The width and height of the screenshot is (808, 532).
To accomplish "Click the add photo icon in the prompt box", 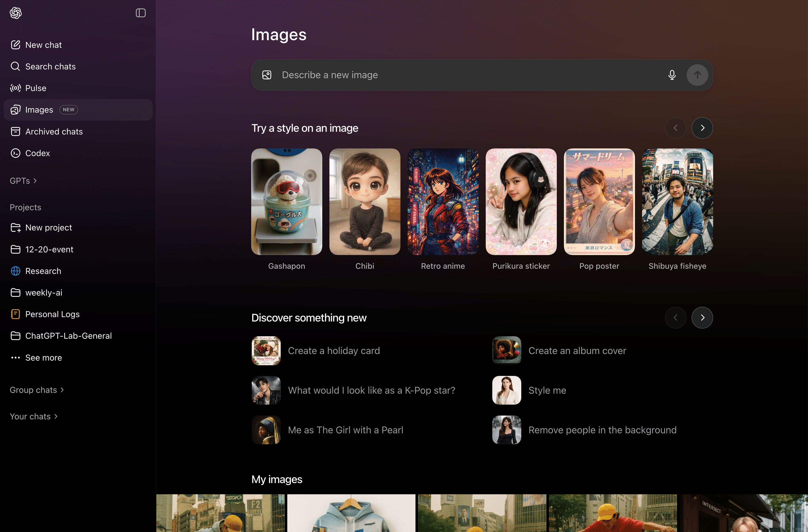I will point(267,75).
